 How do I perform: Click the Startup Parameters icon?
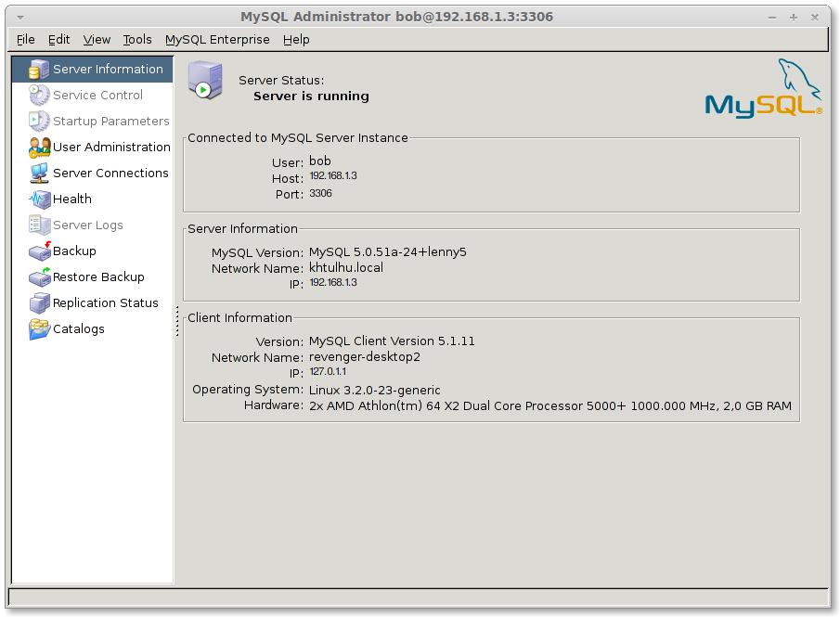tap(39, 121)
